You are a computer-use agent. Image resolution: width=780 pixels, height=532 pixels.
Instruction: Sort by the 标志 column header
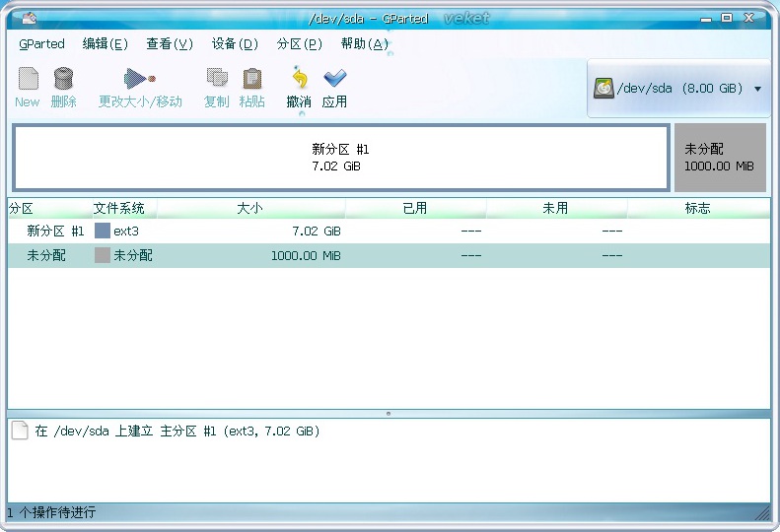click(x=698, y=208)
